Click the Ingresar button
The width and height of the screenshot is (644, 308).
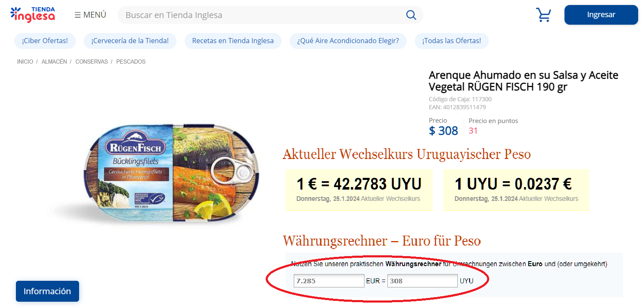coord(601,15)
